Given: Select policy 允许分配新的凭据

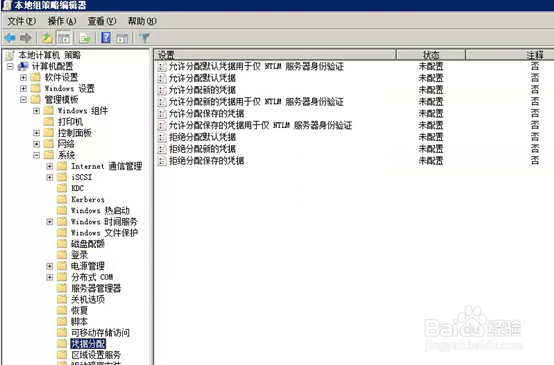Looking at the screenshot, I should [202, 90].
